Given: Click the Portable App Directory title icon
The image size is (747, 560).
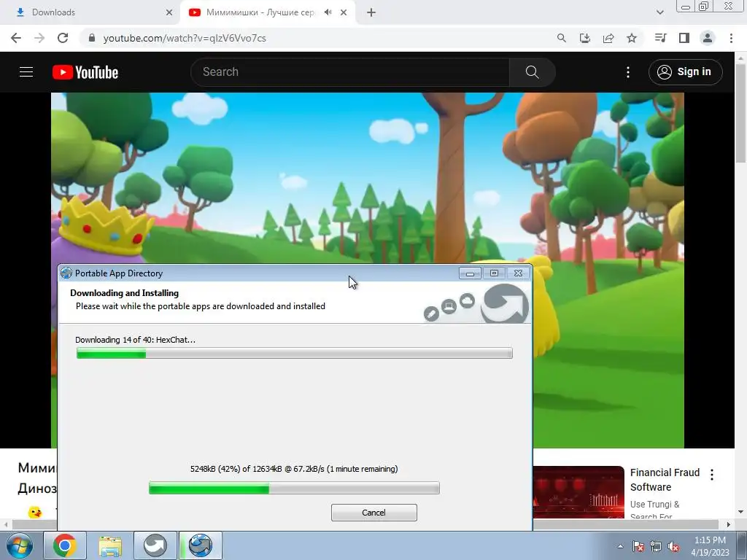Looking at the screenshot, I should tap(66, 273).
